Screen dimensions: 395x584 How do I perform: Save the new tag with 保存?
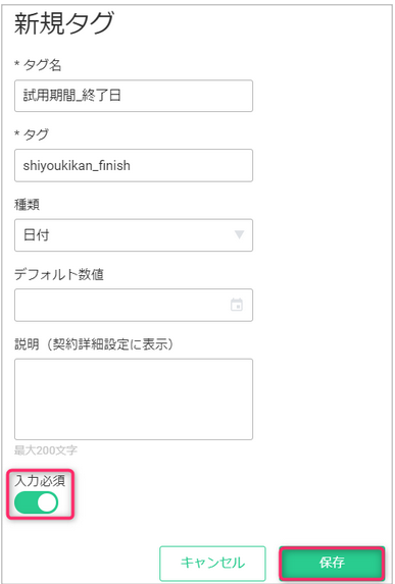332,563
